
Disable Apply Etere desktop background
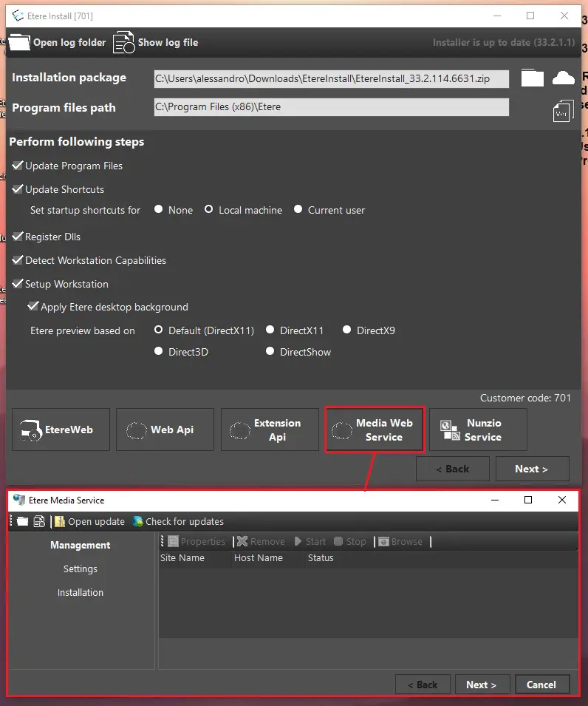(x=33, y=306)
